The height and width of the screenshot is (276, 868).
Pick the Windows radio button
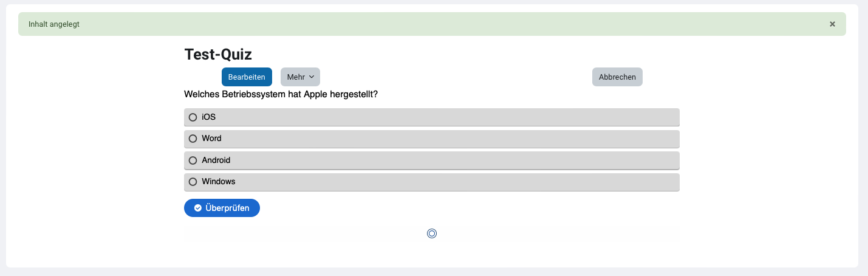tap(193, 182)
